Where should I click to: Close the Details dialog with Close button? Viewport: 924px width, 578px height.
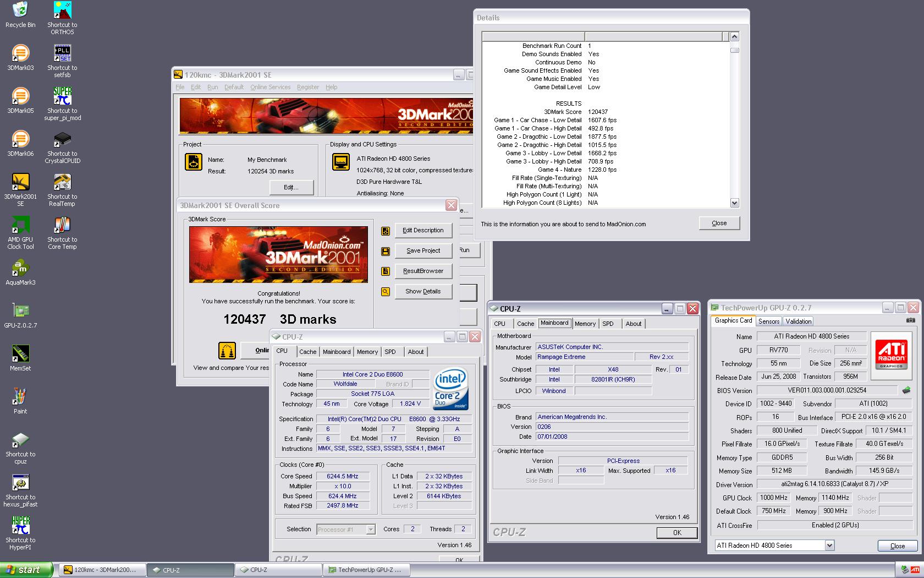(x=719, y=223)
